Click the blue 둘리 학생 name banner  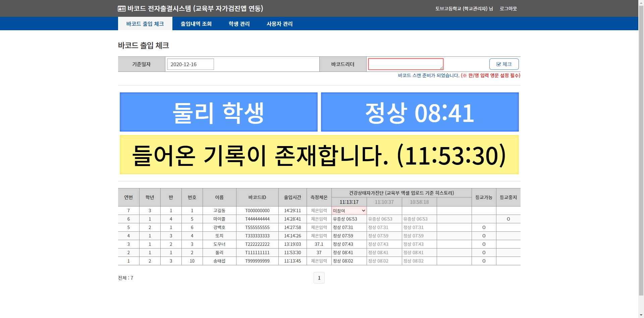point(219,112)
